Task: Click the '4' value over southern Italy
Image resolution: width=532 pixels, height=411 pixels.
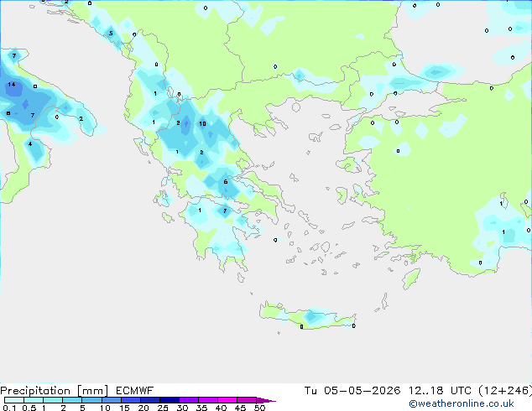Action: point(30,144)
